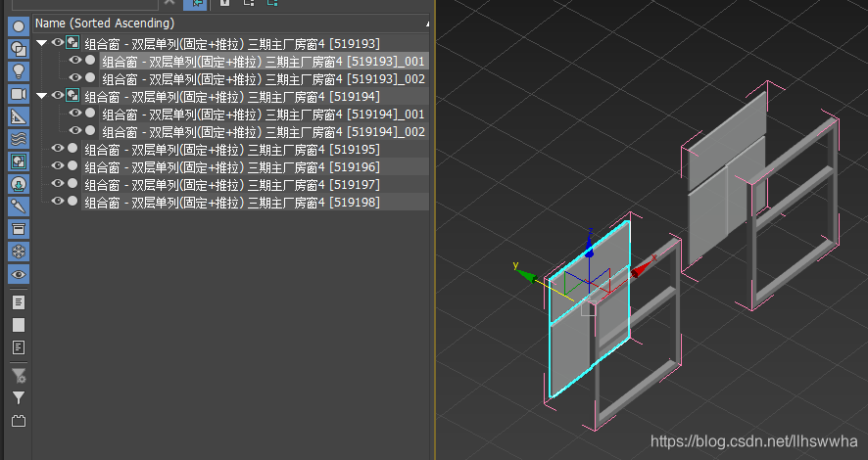Toggle Display Groups filter icon
868x460 pixels.
point(19,161)
